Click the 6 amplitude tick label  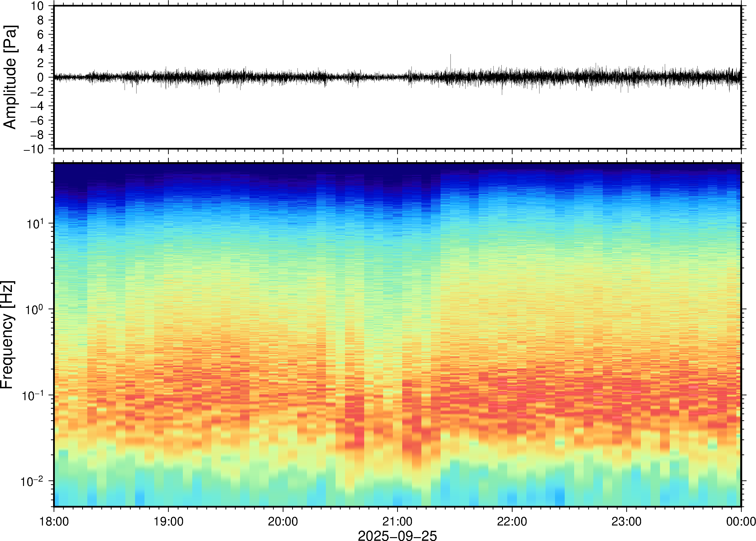click(41, 35)
